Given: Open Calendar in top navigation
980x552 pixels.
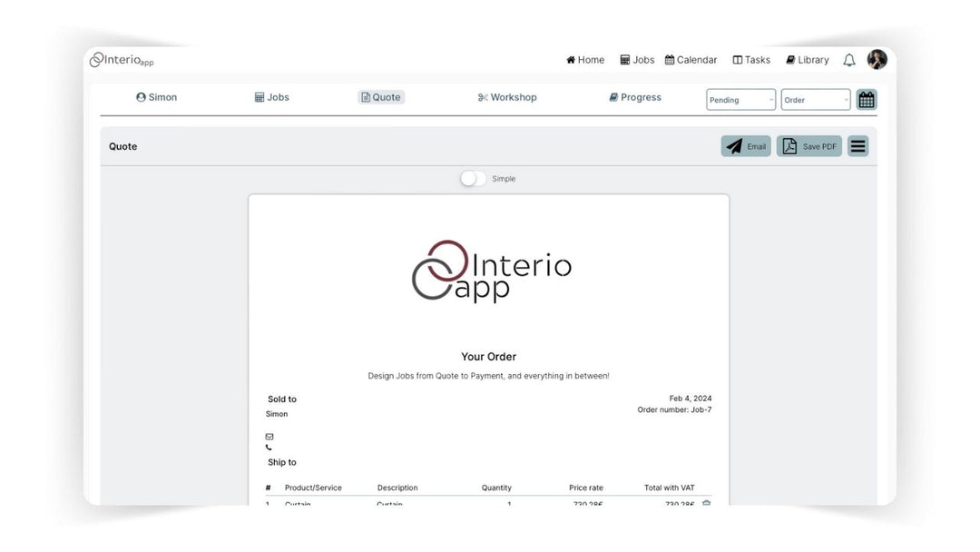Looking at the screenshot, I should 691,60.
